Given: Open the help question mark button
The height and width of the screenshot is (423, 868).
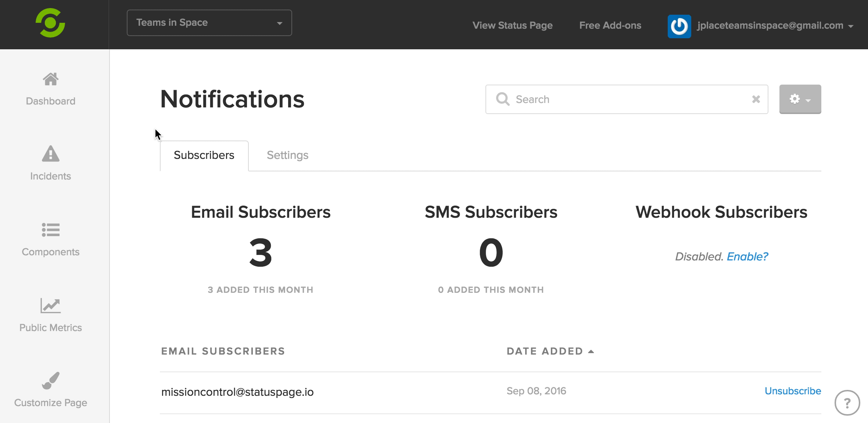Looking at the screenshot, I should 847,403.
